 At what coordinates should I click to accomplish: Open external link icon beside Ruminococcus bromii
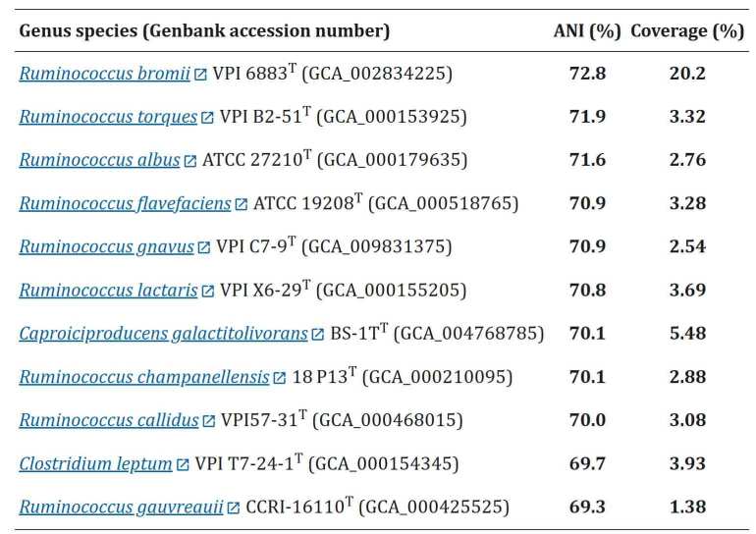point(200,75)
